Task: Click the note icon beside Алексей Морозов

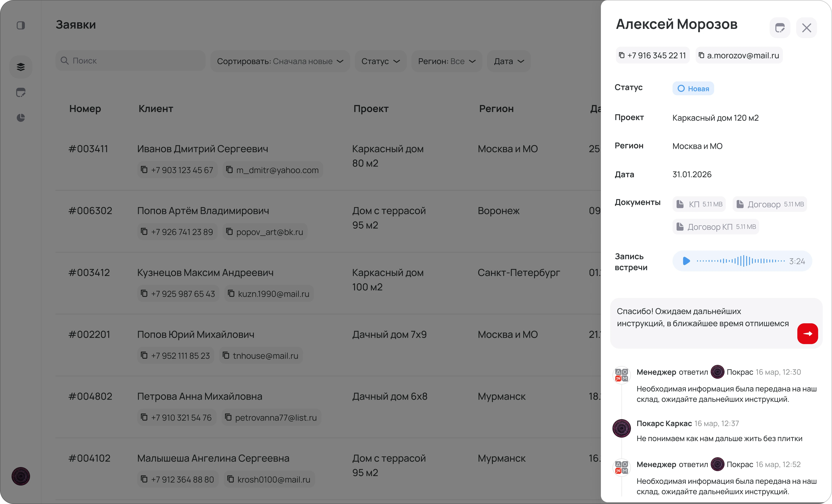Action: tap(780, 28)
